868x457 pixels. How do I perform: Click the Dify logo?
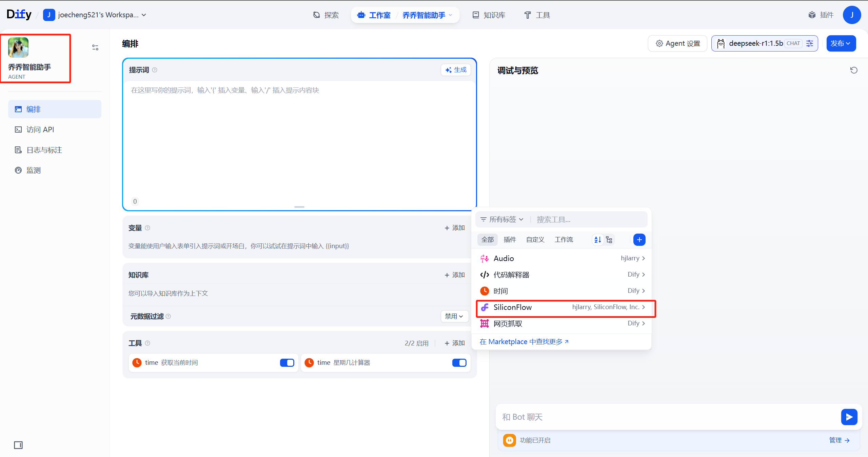[19, 14]
